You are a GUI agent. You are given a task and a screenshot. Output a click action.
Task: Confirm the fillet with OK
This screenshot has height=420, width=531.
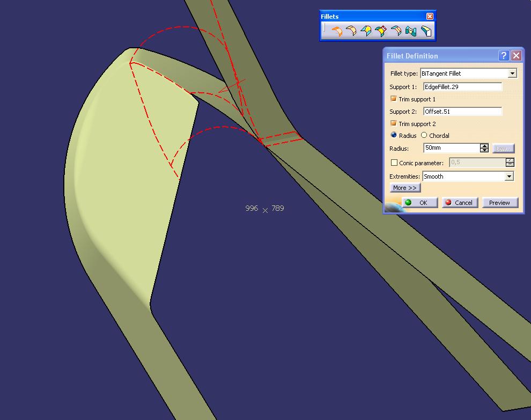tap(420, 203)
